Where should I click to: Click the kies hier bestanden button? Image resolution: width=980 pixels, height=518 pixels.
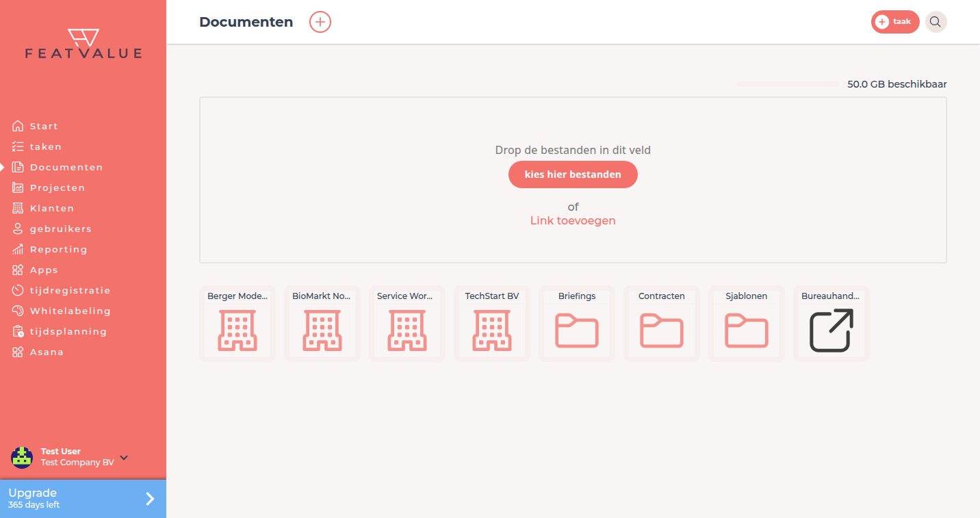573,174
